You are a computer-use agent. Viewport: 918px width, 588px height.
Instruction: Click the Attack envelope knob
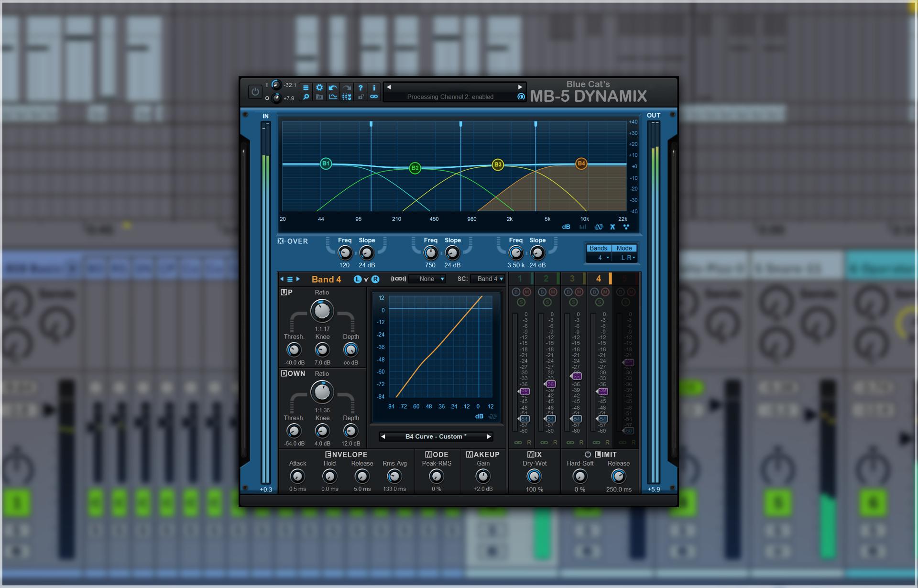point(297,476)
